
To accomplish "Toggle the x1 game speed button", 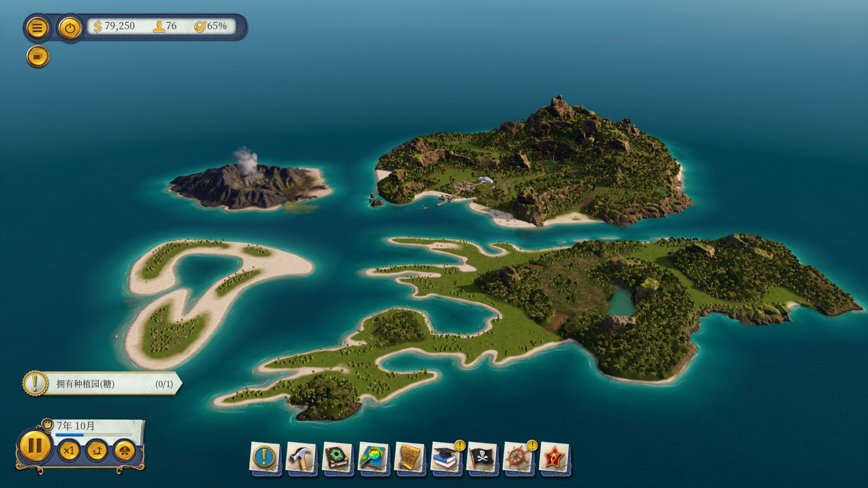I will click(69, 451).
